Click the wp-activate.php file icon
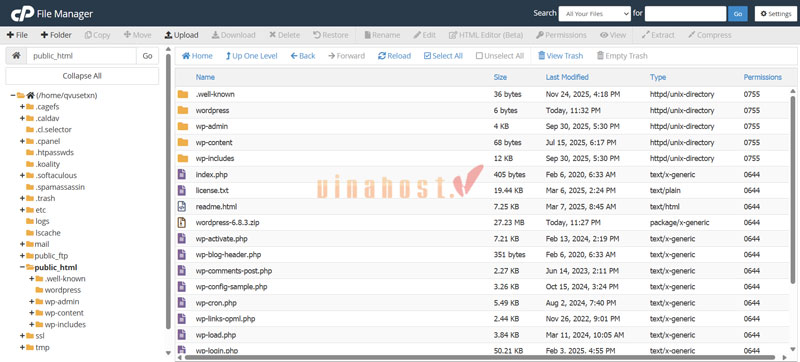 182,238
